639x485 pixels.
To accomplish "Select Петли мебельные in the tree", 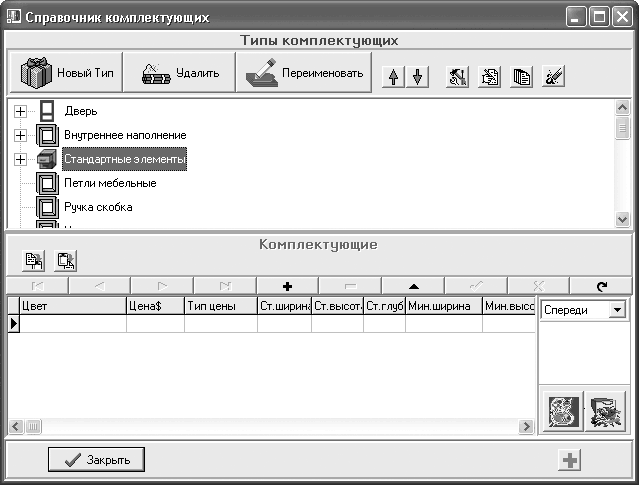I will 110,183.
